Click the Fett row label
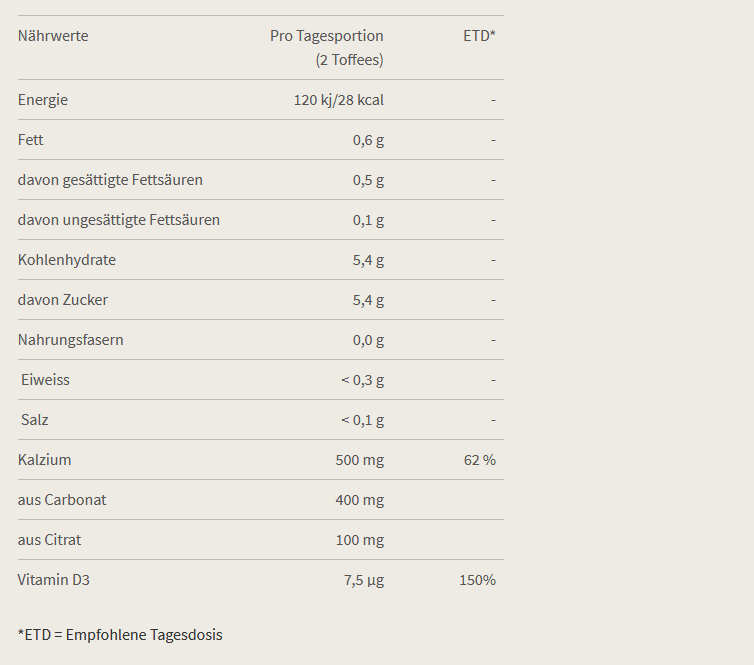The height and width of the screenshot is (665, 754). (30, 140)
